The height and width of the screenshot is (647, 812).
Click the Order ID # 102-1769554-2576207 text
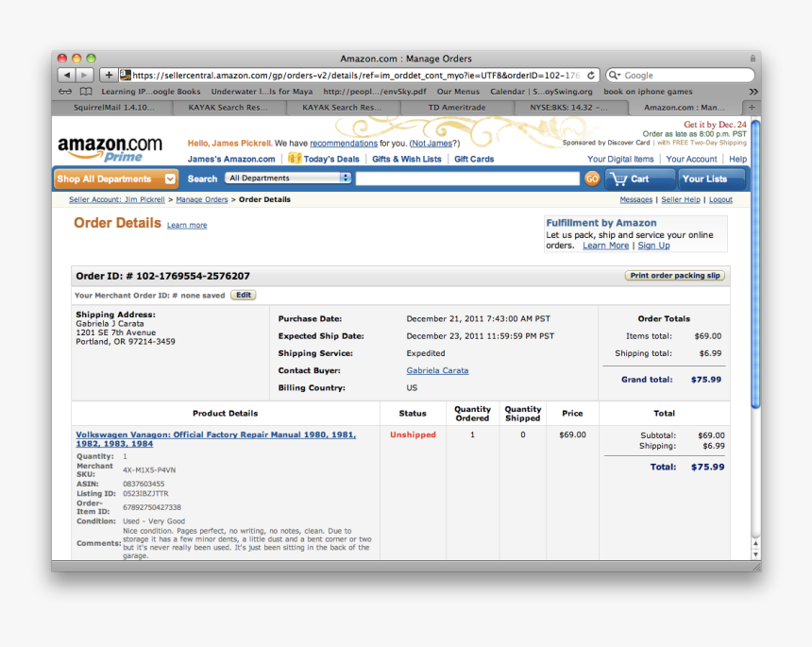tap(162, 276)
